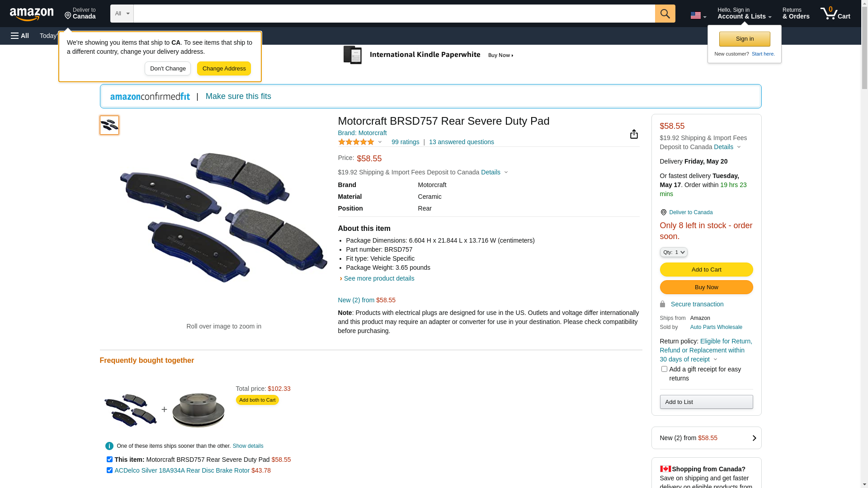Uncheck the ACDelco Brake Rotor checkbox

click(x=109, y=470)
